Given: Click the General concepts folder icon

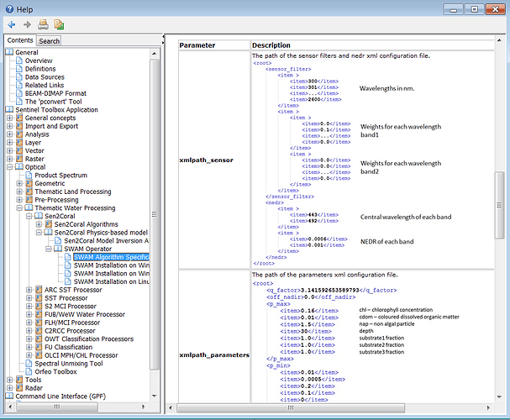Looking at the screenshot, I should [x=19, y=118].
